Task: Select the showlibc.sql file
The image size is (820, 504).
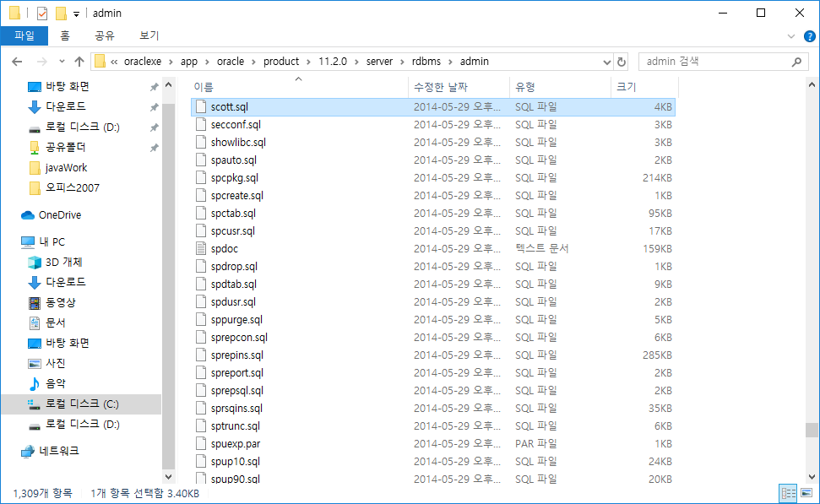Action: click(433, 142)
